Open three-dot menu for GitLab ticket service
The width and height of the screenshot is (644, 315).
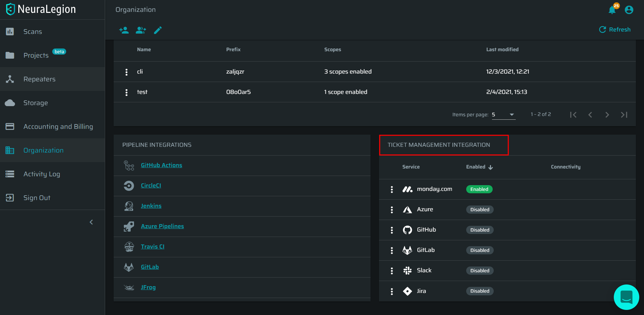[392, 251]
